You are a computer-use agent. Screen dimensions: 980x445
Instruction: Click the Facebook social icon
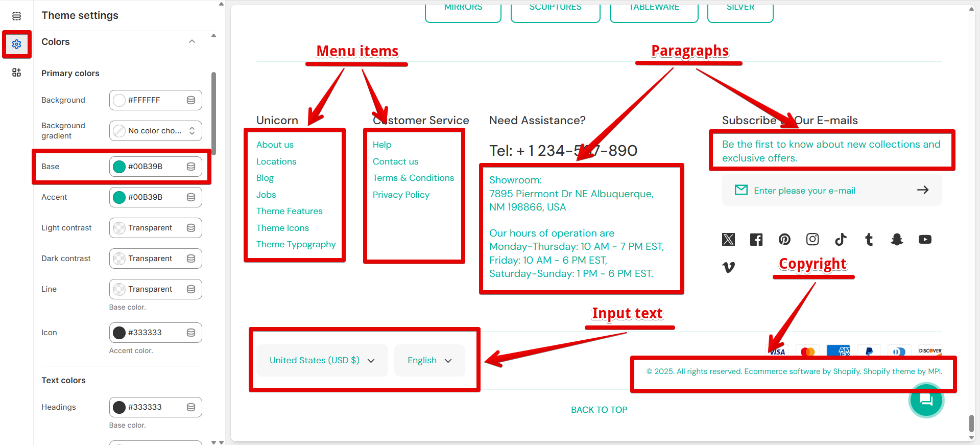tap(756, 239)
